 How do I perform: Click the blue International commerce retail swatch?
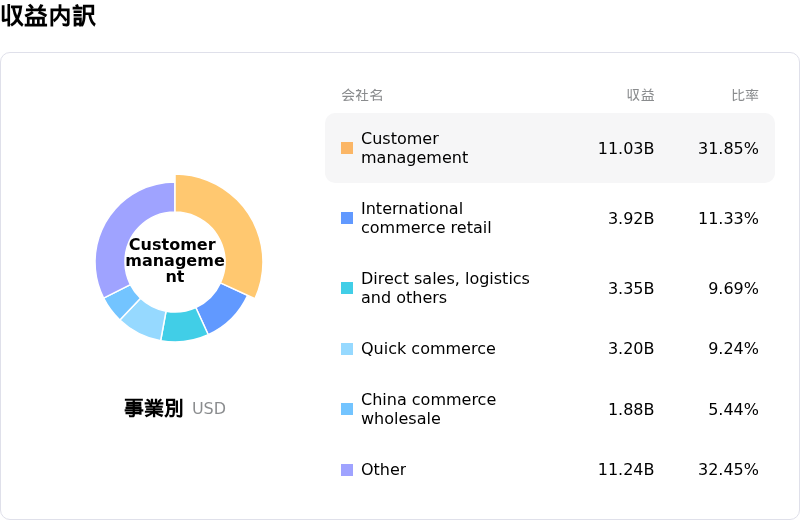(347, 218)
